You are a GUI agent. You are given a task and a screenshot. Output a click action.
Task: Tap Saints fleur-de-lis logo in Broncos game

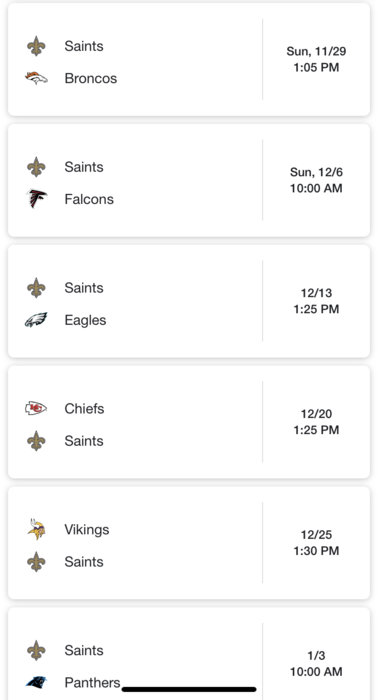(36, 46)
